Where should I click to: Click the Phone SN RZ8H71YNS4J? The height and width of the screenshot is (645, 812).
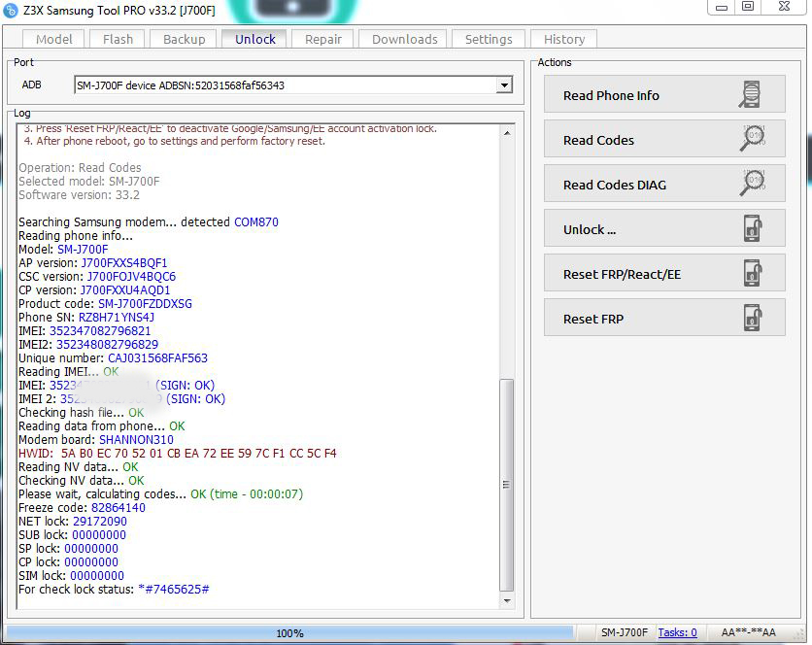[116, 317]
